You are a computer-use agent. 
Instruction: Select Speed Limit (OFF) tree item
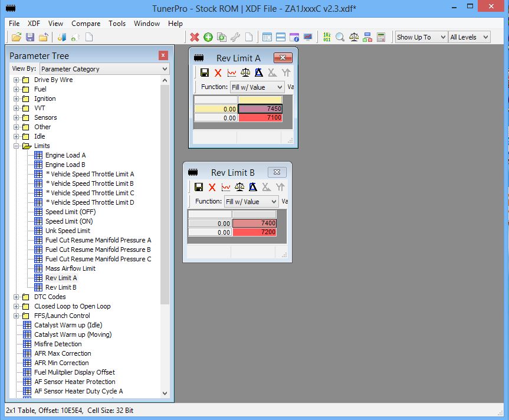70,212
